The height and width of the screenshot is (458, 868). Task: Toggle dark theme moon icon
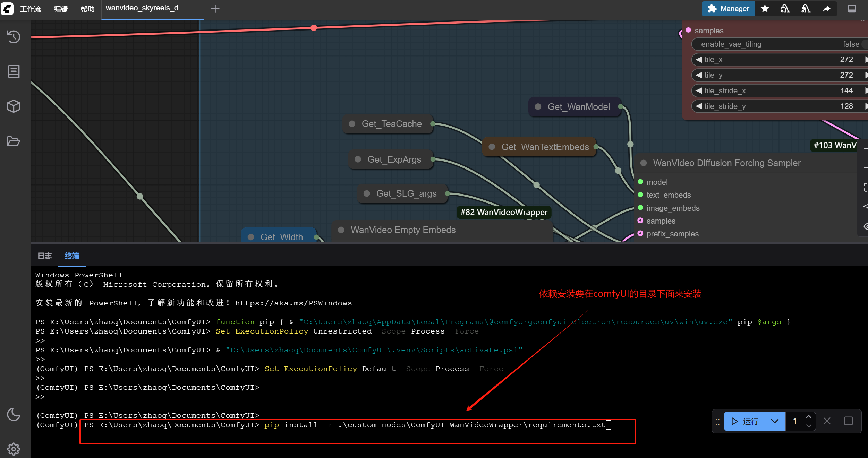[14, 414]
